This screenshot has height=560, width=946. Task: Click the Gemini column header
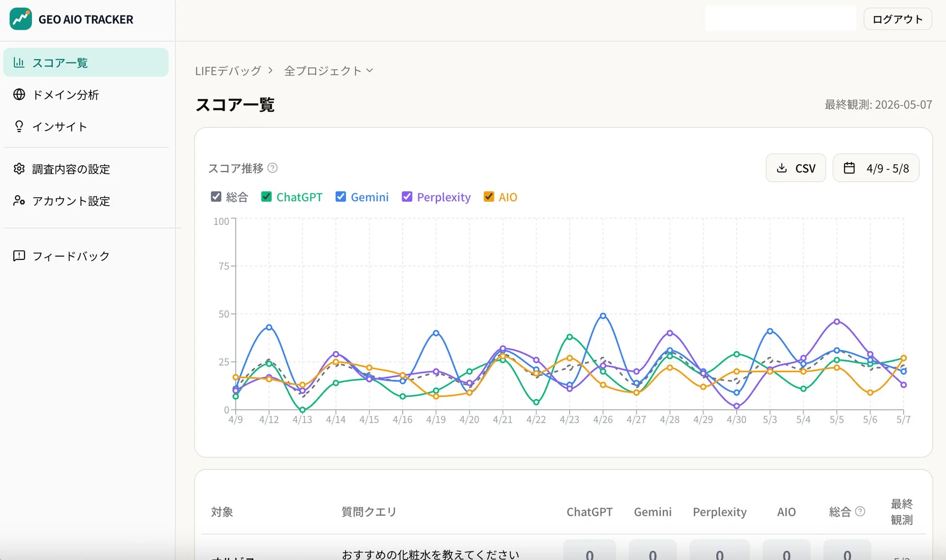click(x=652, y=512)
